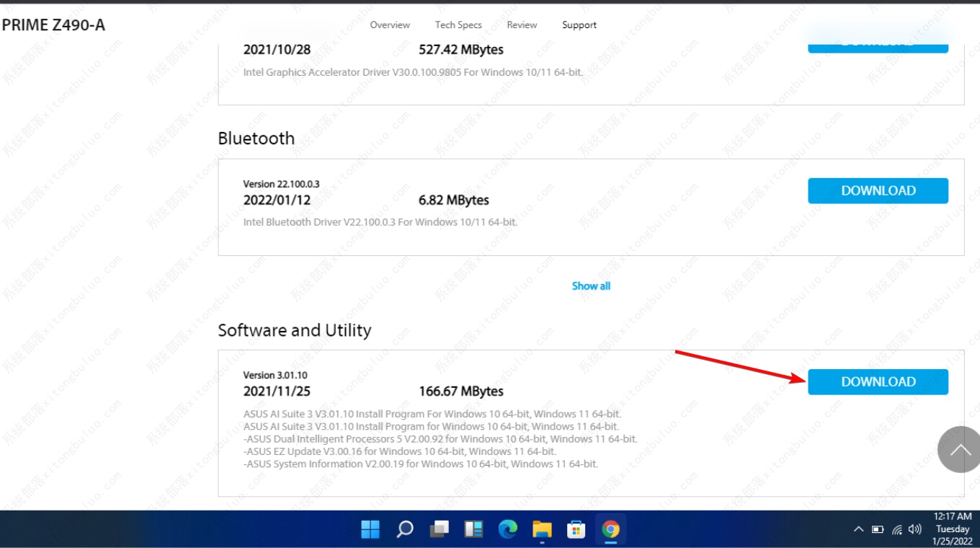This screenshot has width=980, height=548.
Task: Open the Windows Start menu
Action: click(370, 530)
